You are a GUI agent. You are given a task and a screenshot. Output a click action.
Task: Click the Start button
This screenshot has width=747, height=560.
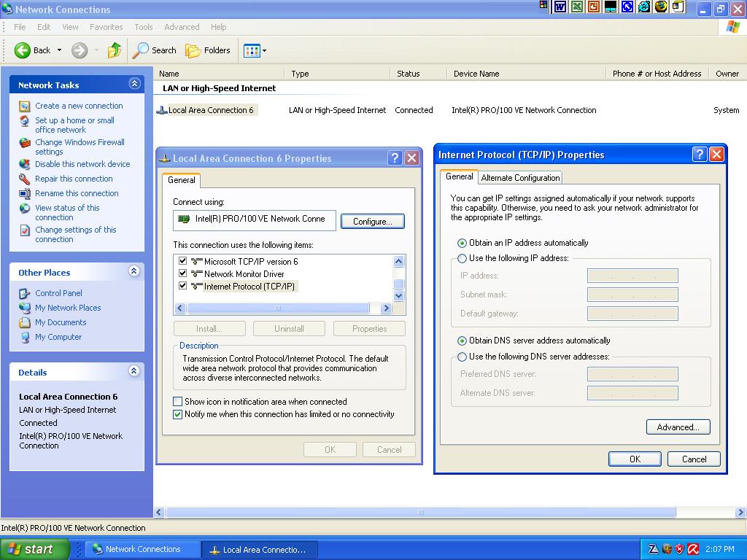pos(35,549)
